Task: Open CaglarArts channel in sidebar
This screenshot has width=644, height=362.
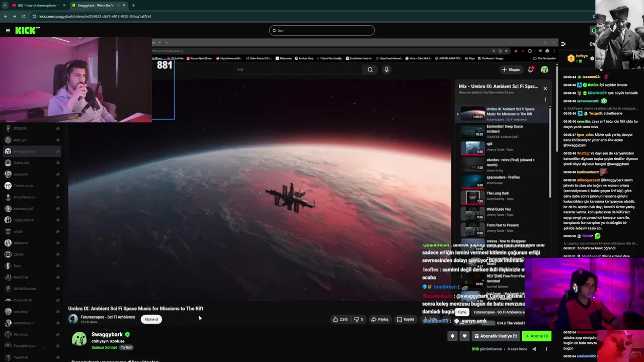Action: pyautogui.click(x=31, y=300)
